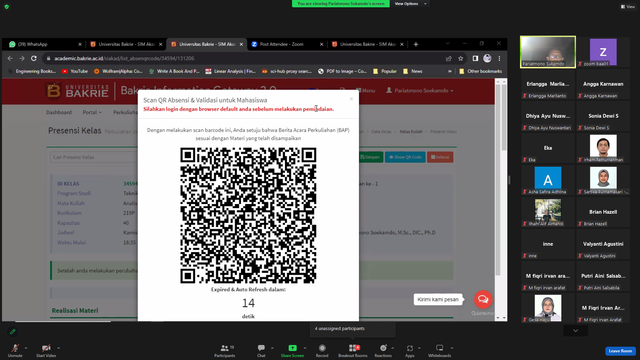The width and height of the screenshot is (640, 360).
Task: Click the green annotate pencil icon
Action: (13, 331)
